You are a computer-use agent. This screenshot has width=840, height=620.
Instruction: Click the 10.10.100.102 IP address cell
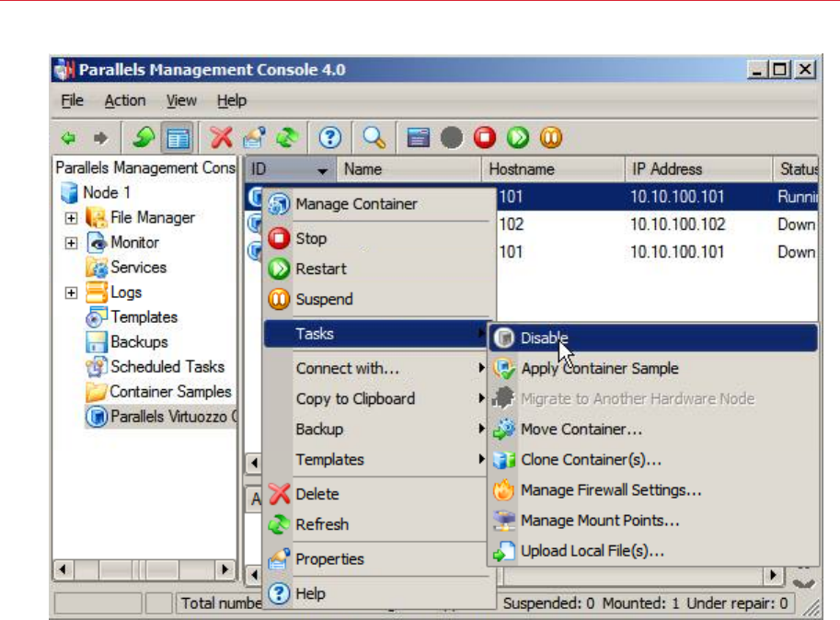[677, 224]
